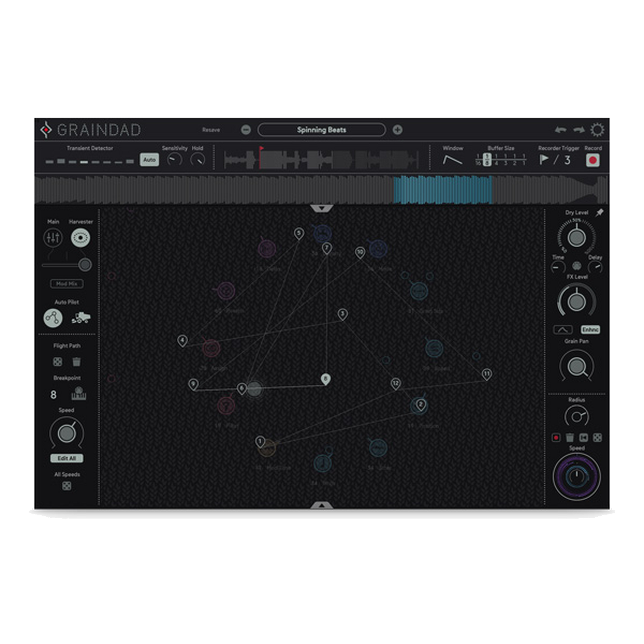Click the Breakpoint keyboard icon
Screen dimensions: 644x644
tap(79, 394)
